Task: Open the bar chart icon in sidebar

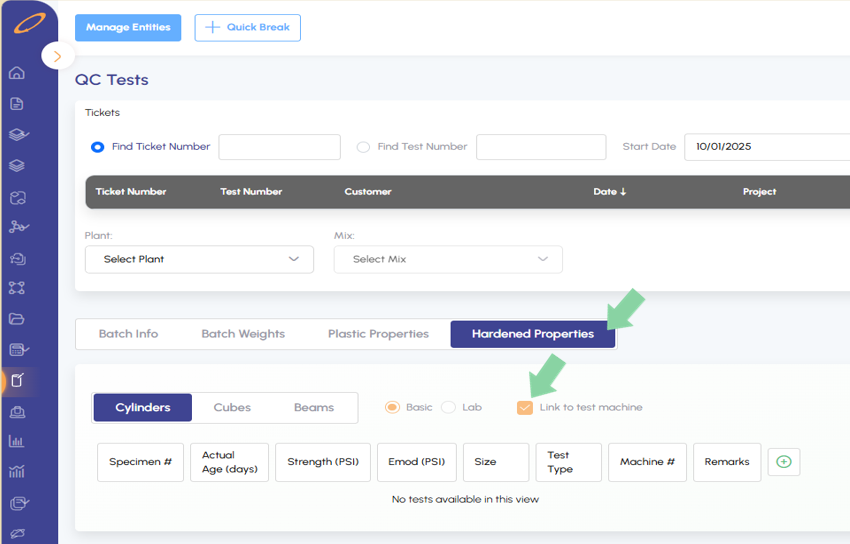Action: (x=17, y=441)
